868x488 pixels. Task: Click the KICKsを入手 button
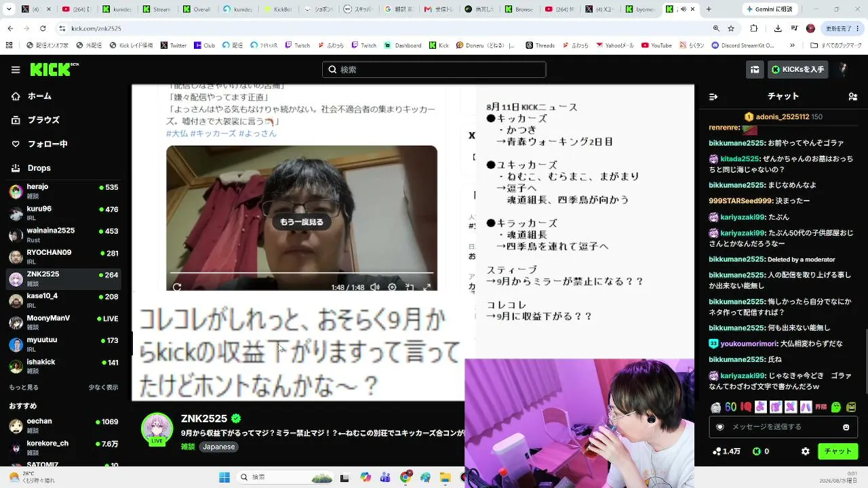tap(798, 69)
